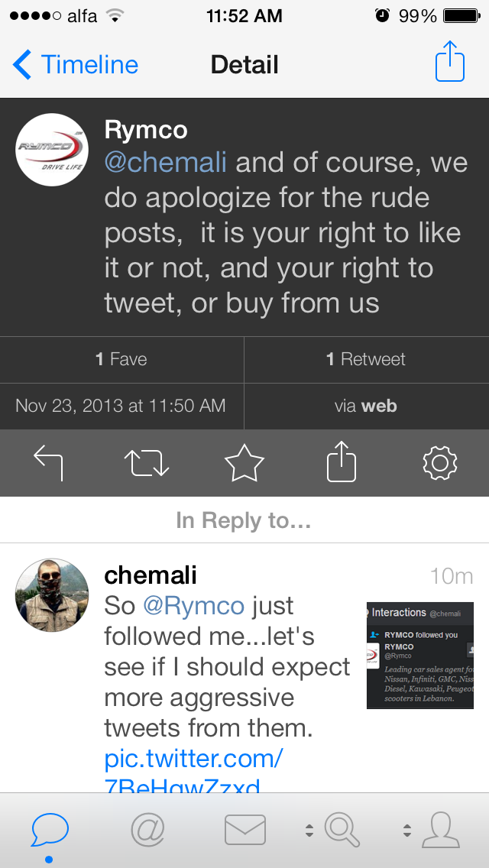This screenshot has width=489, height=868.
Task: Favorite the tweet with the star icon
Action: coord(244,462)
